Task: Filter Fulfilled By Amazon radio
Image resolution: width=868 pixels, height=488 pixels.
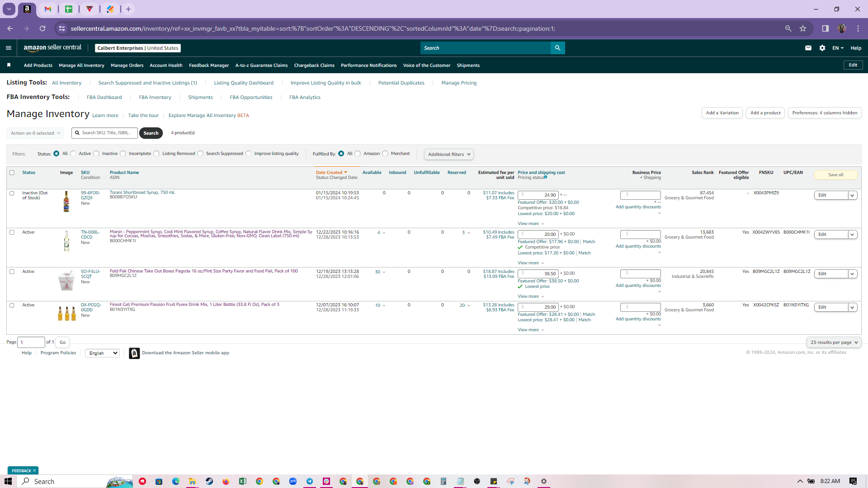Action: pyautogui.click(x=358, y=154)
